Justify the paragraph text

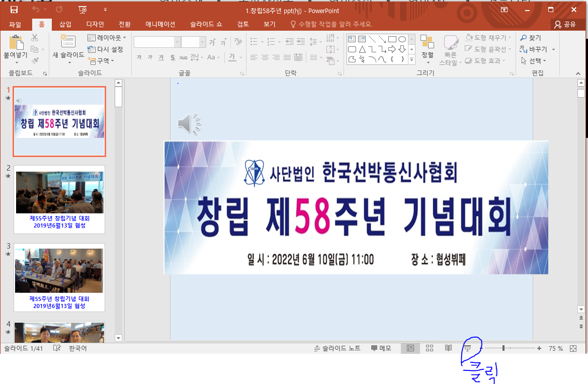pyautogui.click(x=287, y=57)
